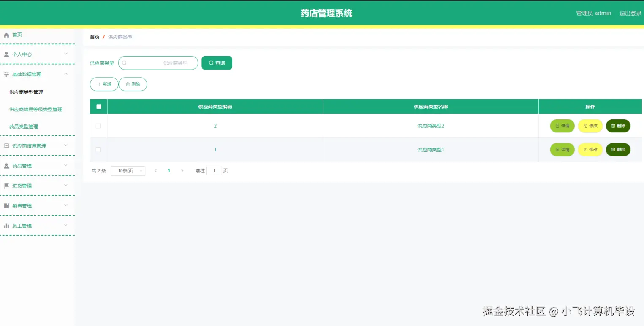
Task: Expand the 供应商信息管理 chevron
Action: pos(66,145)
